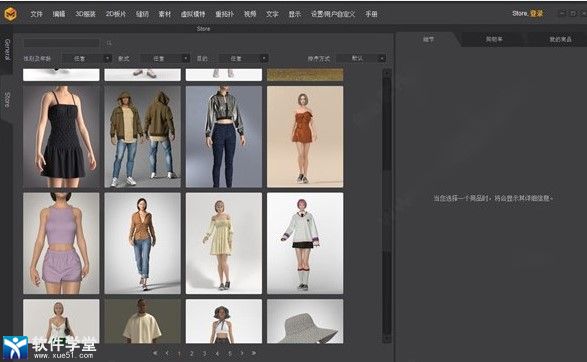The image size is (587, 362).
Task: Open the 款式 style filter dropdown
Action: point(165,58)
